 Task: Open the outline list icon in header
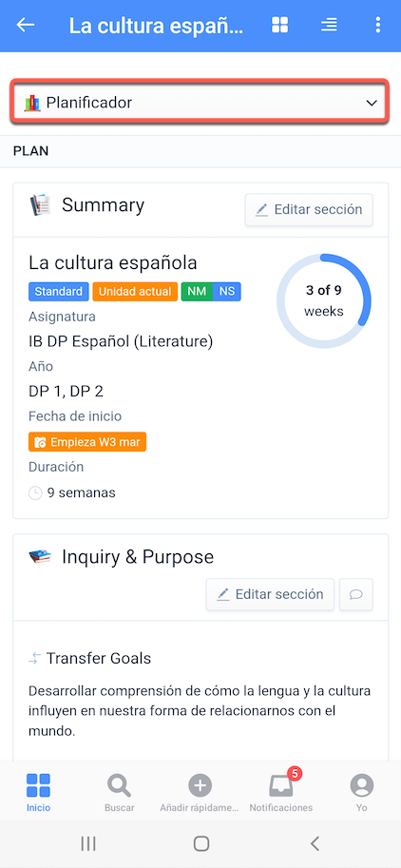329,25
